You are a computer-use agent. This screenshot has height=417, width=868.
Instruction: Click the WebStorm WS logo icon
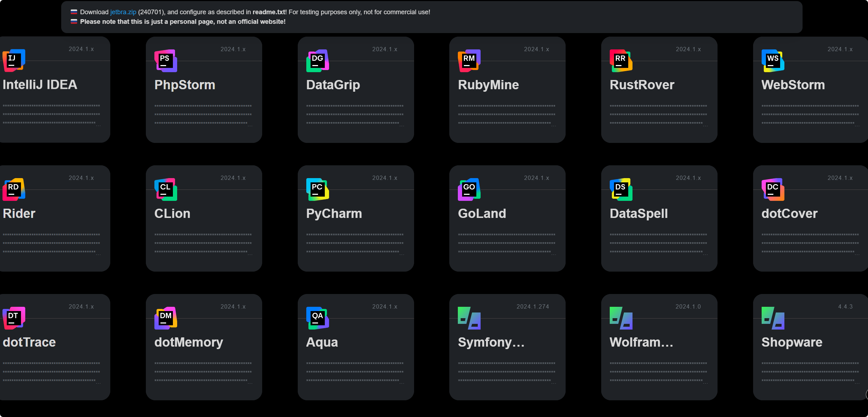coord(773,61)
